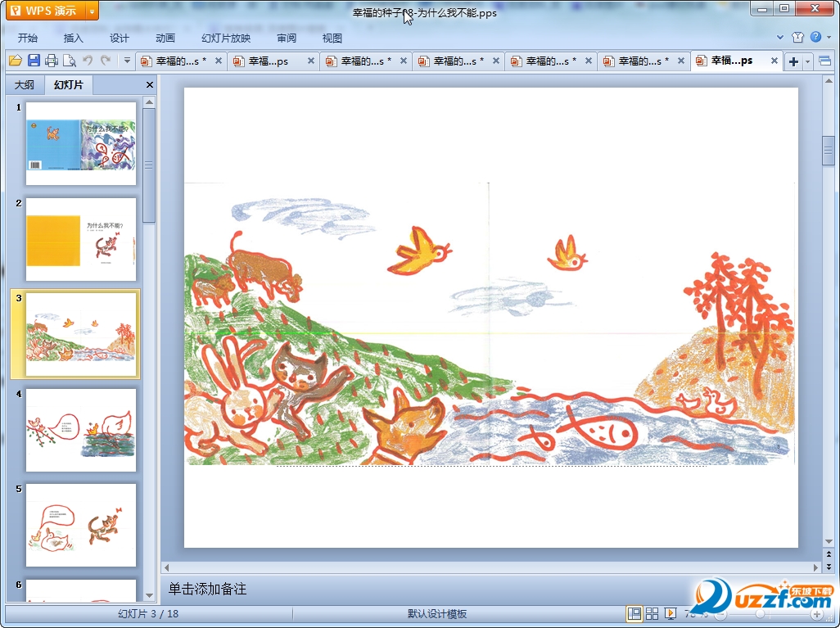Screen dimensions: 840x628
Task: Select slide 1 thumbnail with blue cover
Action: (81, 143)
